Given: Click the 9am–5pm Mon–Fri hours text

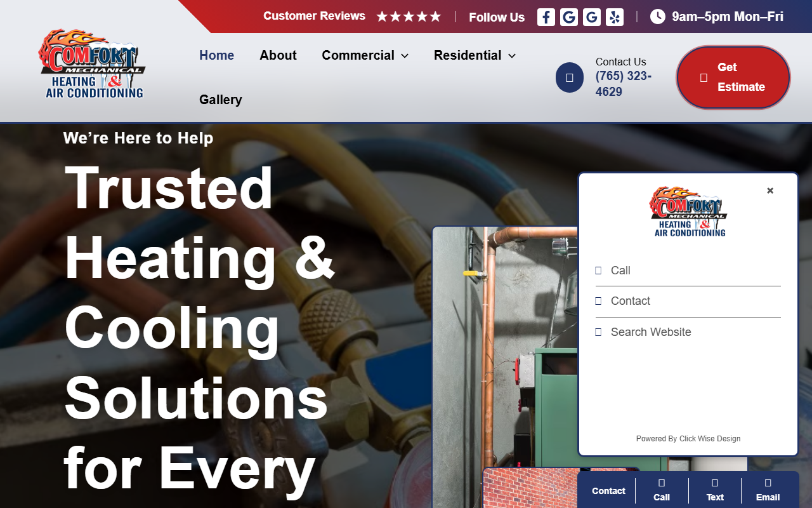Looking at the screenshot, I should [728, 17].
